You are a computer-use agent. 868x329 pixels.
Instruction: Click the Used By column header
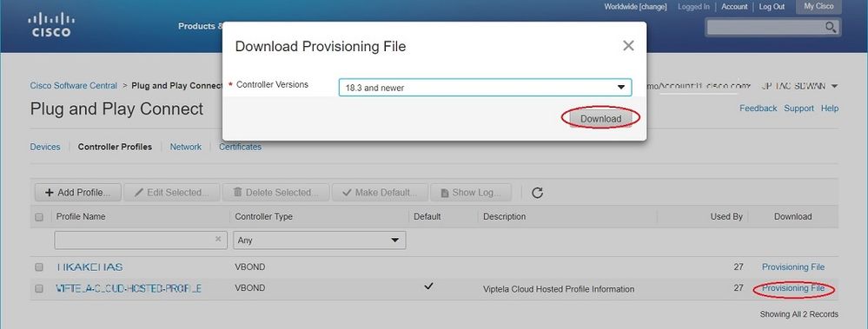click(726, 217)
